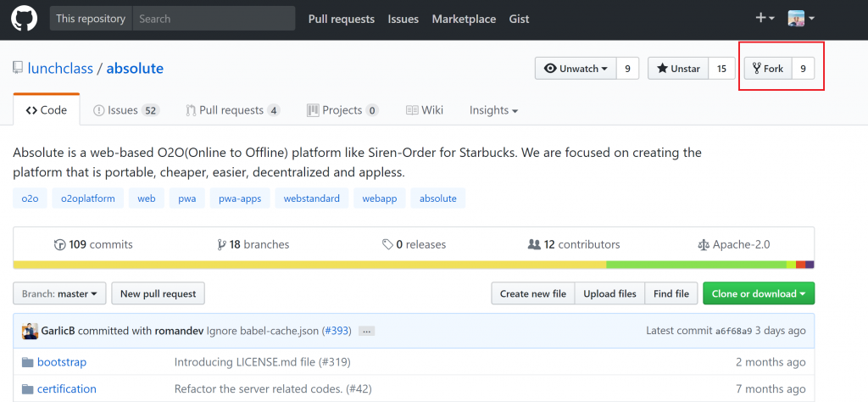Open latest commit a6f68a9
This screenshot has width=868, height=402.
pyautogui.click(x=734, y=331)
